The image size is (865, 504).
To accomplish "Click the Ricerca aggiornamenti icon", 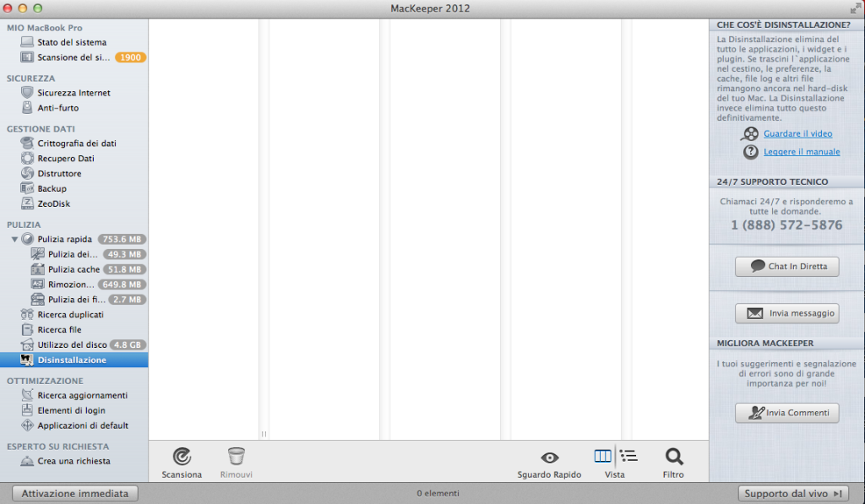I will 27,395.
